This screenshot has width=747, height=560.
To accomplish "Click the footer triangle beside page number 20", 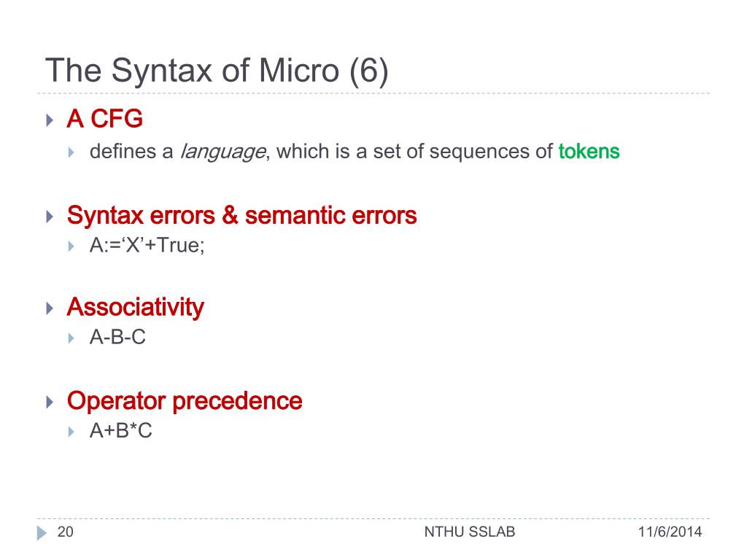I will pos(42,533).
